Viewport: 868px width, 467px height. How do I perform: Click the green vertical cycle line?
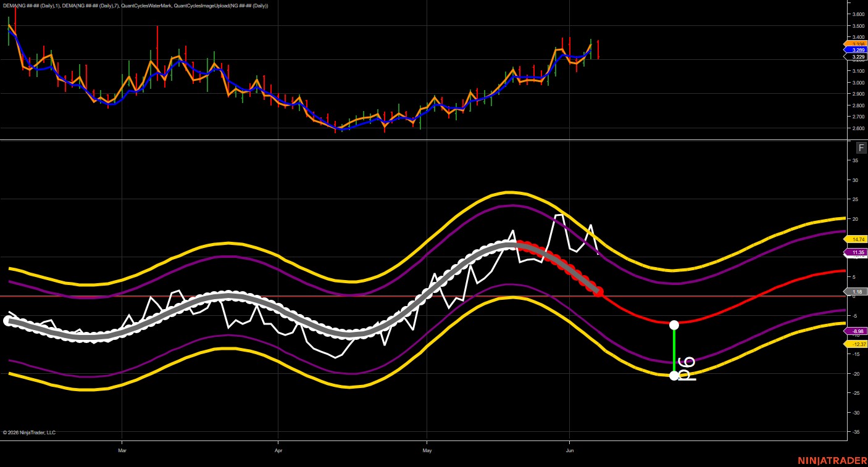[674, 350]
